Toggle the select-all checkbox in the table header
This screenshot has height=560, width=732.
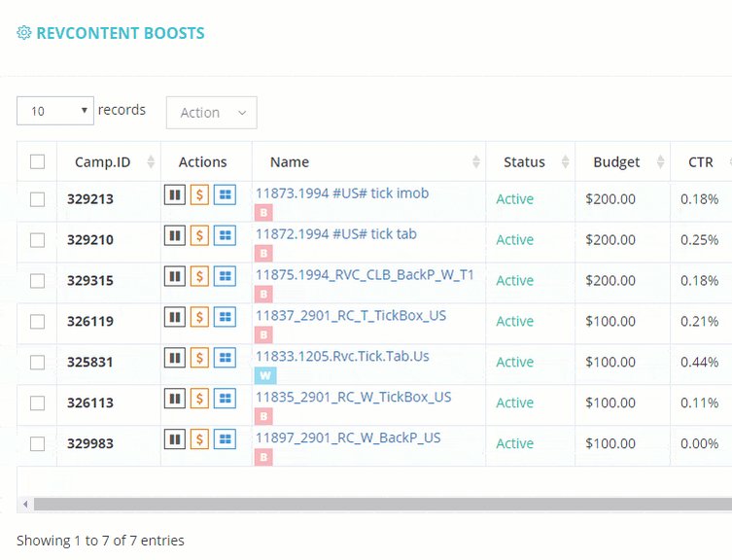pos(37,161)
